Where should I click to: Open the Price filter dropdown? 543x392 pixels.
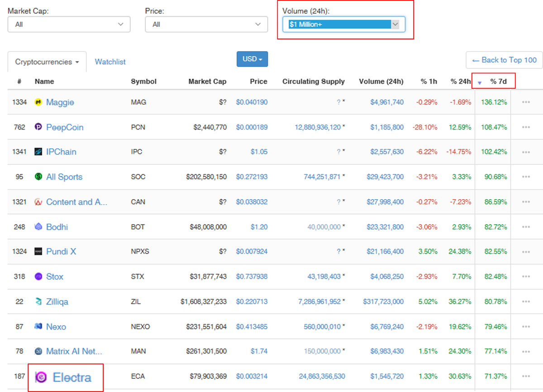(x=206, y=24)
